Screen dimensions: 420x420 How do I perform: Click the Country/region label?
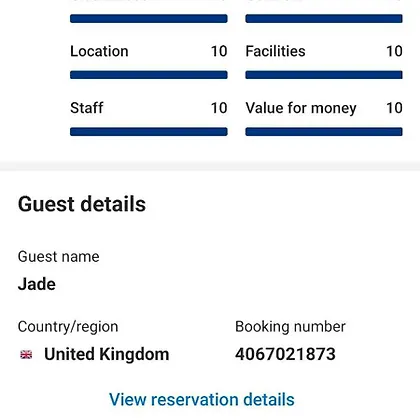[68, 327]
